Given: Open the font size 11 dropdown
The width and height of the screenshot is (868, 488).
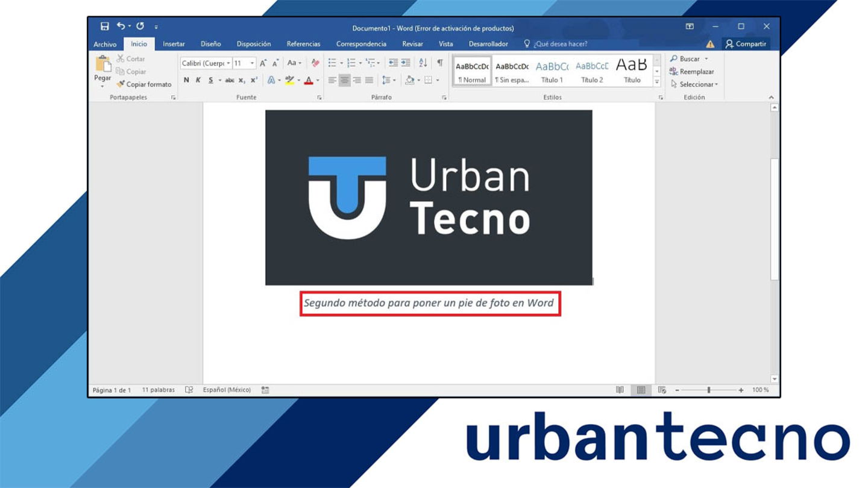Looking at the screenshot, I should (x=252, y=63).
